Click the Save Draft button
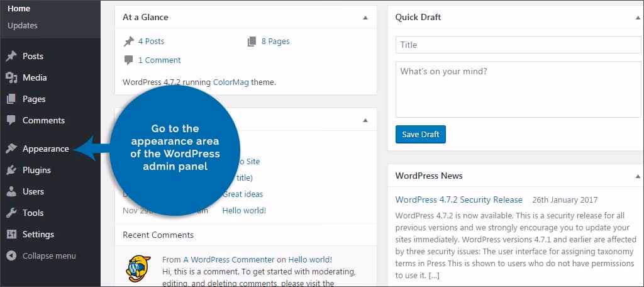The width and height of the screenshot is (644, 287). 421,135
